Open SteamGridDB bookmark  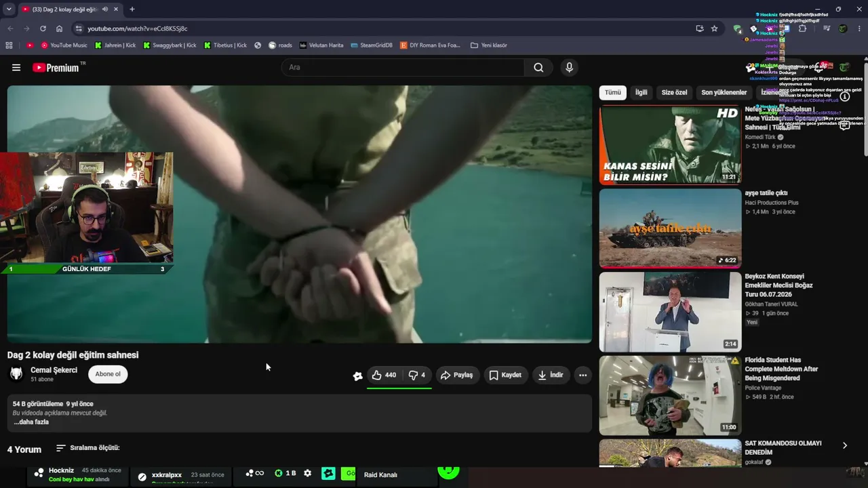[x=372, y=45]
